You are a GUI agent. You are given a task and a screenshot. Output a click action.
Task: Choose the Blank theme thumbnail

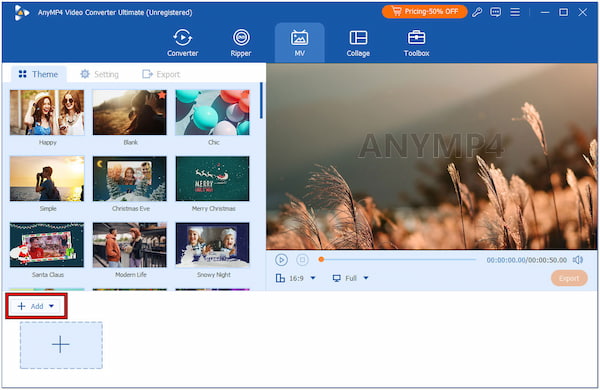(130, 113)
